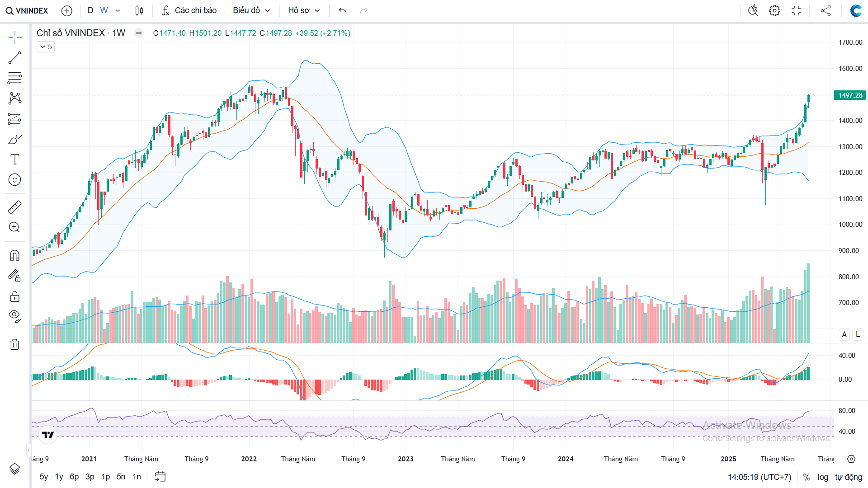This screenshot has width=868, height=488.
Task: Toggle log scale
Action: [x=823, y=477]
